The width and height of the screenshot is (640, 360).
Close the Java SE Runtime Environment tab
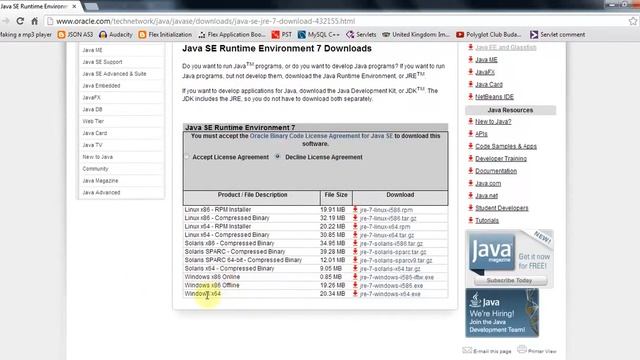[74, 6]
